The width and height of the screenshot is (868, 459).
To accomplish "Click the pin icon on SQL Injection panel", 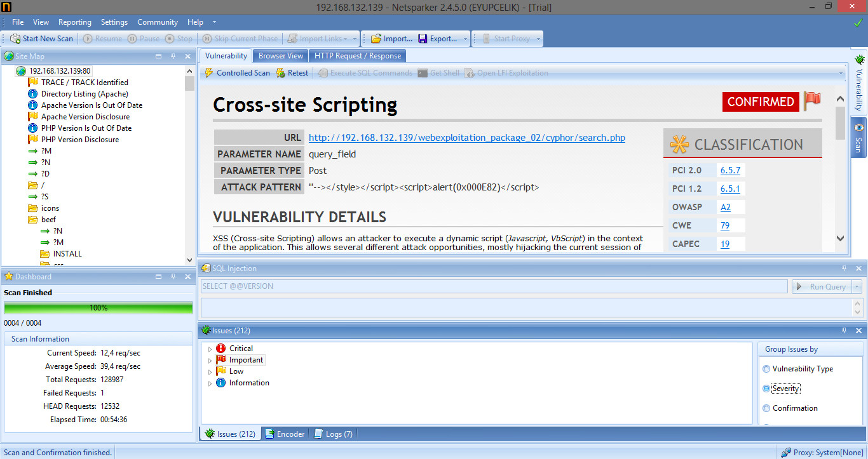I will [x=844, y=269].
